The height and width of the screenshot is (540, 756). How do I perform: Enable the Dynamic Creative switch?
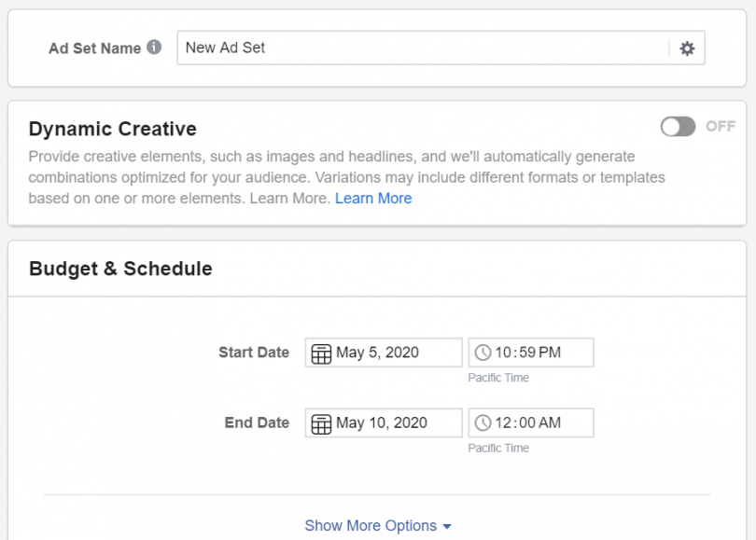[678, 127]
